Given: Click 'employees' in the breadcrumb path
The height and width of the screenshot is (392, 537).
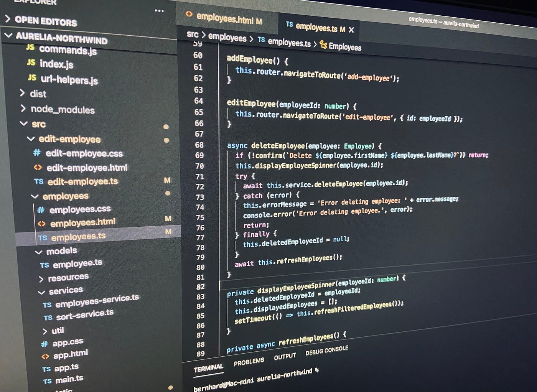Looking at the screenshot, I should (228, 38).
